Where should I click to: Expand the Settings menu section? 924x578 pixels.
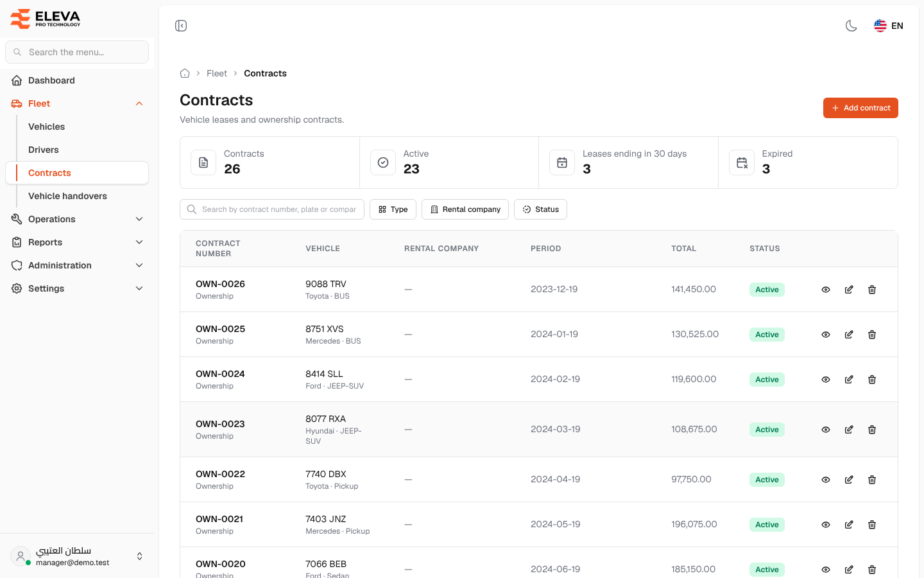coord(77,288)
